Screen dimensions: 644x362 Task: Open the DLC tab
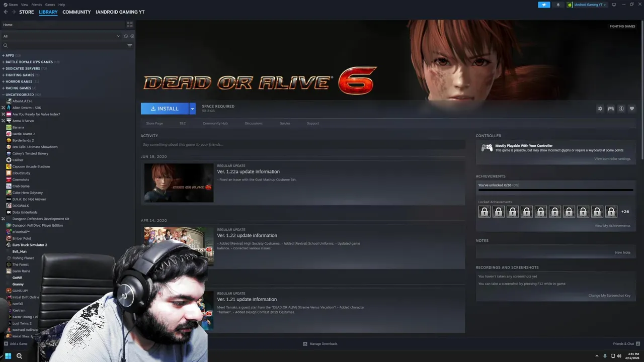click(x=183, y=123)
